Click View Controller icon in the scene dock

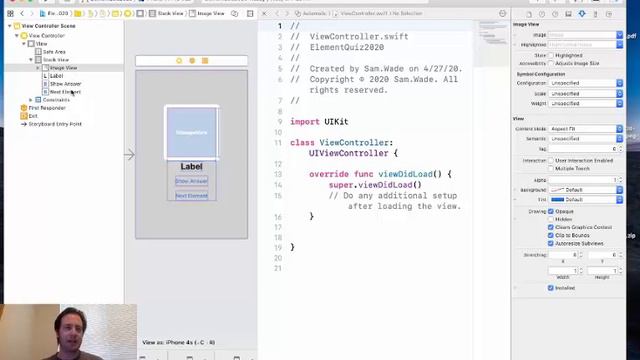(179, 61)
